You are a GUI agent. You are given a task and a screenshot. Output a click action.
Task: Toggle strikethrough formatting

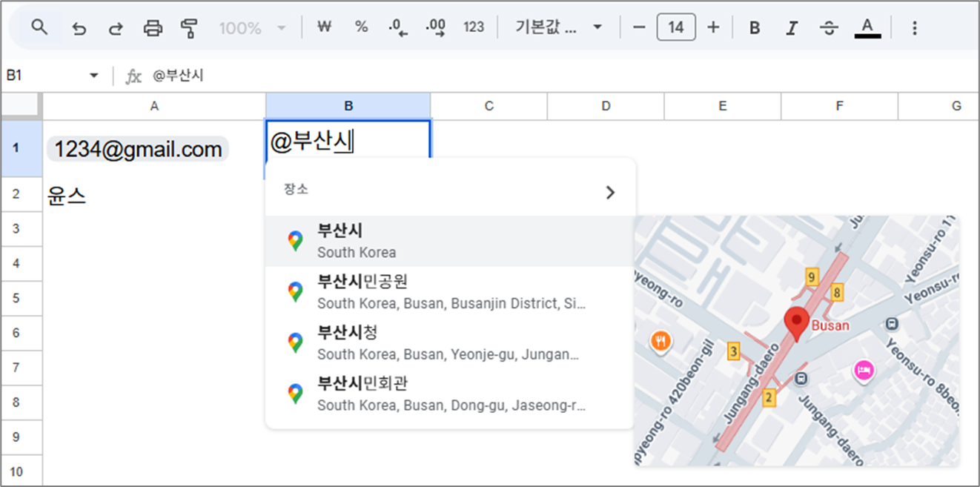(x=829, y=28)
